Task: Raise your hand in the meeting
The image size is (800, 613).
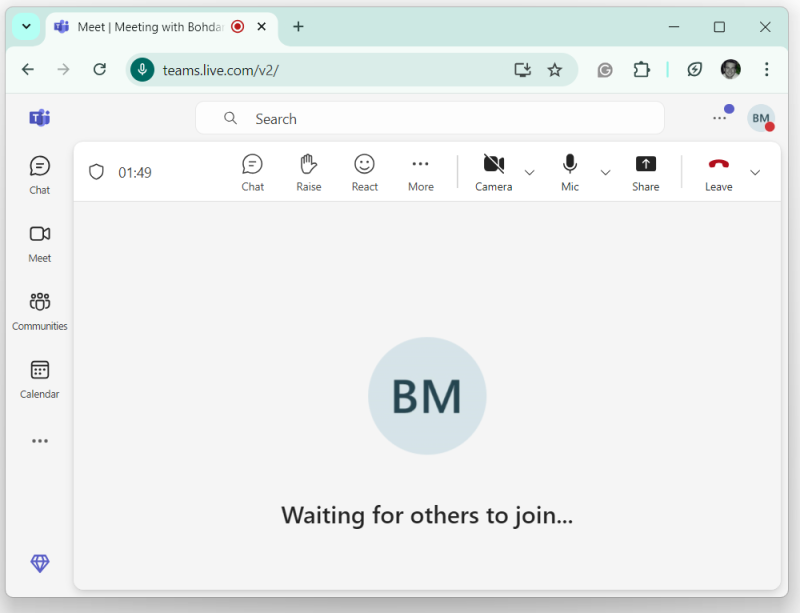Action: [308, 170]
